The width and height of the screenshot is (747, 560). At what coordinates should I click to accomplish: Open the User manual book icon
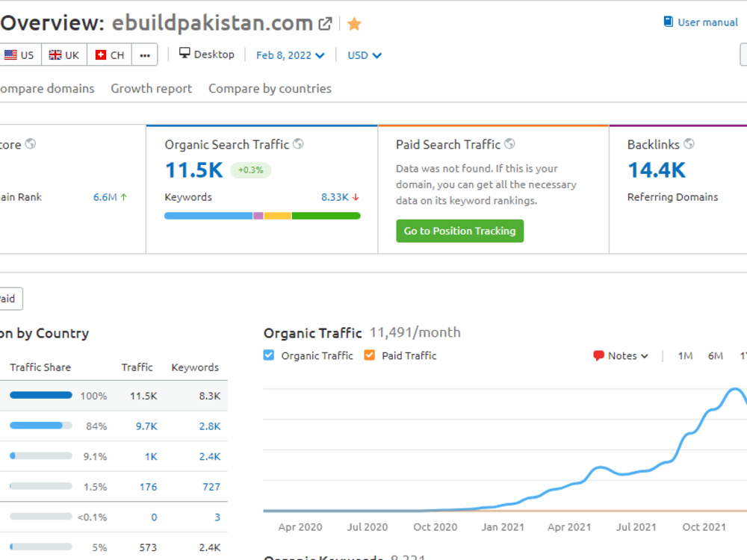pyautogui.click(x=669, y=22)
